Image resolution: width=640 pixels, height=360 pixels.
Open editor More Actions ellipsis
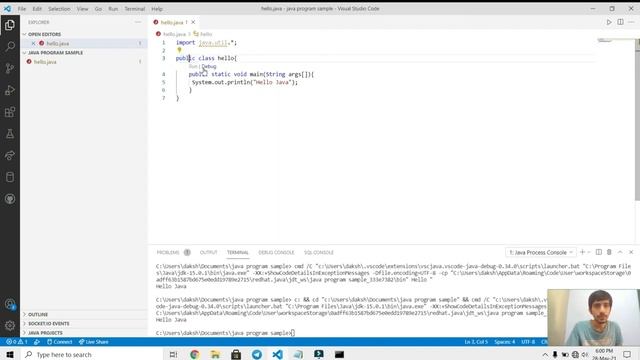point(631,22)
